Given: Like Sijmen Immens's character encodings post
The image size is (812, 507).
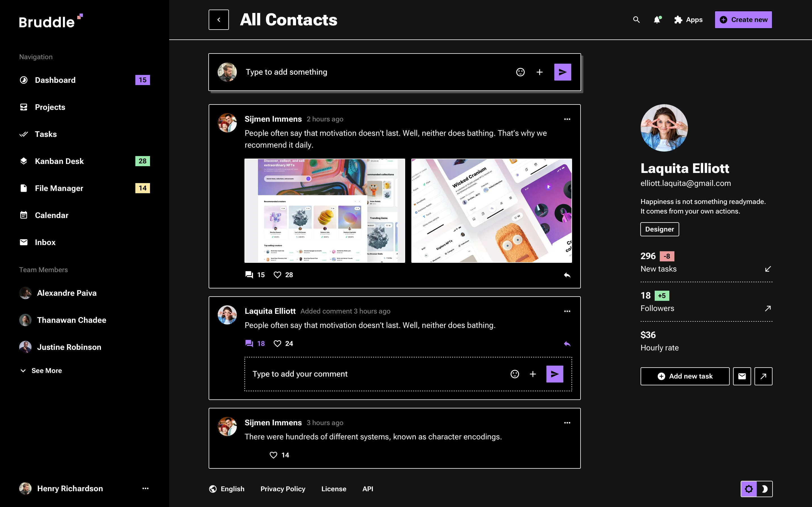Looking at the screenshot, I should [273, 455].
